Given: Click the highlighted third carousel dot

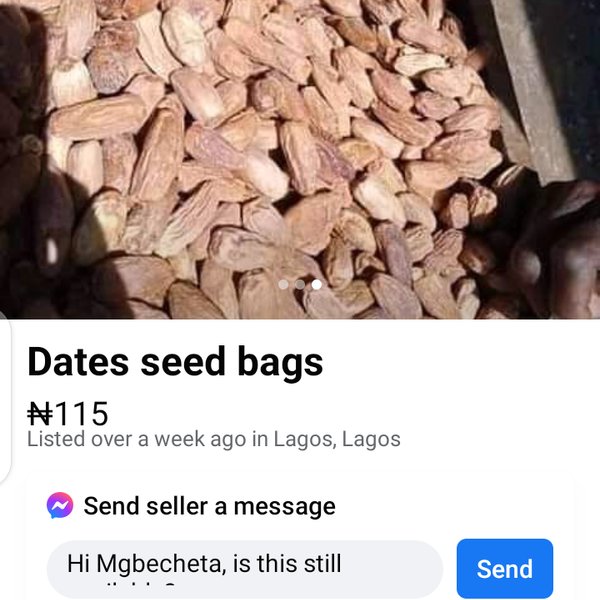Looking at the screenshot, I should click(317, 285).
